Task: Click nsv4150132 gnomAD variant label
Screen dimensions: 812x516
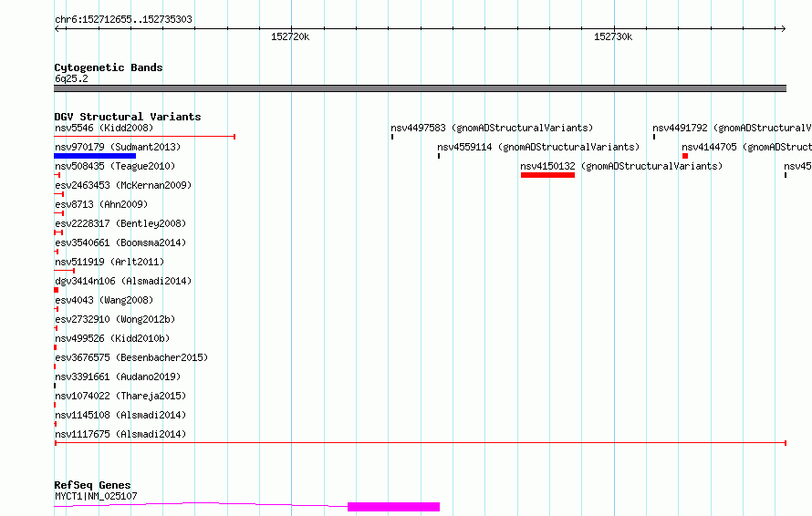Action: coord(621,166)
